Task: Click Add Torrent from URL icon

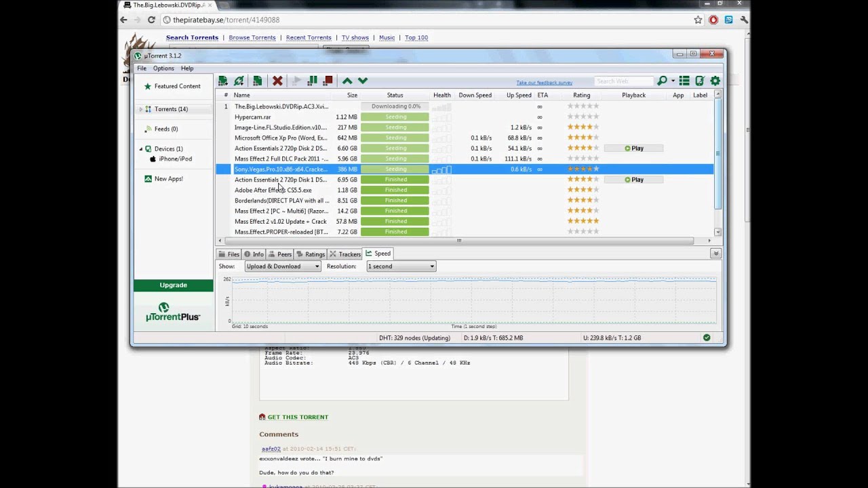Action: click(x=239, y=81)
